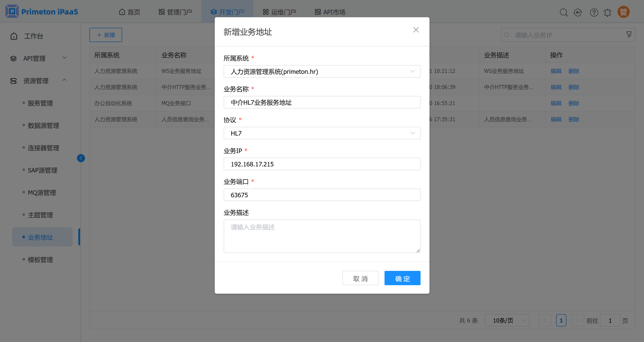Open the 协议 HL7 dropdown

(x=322, y=133)
